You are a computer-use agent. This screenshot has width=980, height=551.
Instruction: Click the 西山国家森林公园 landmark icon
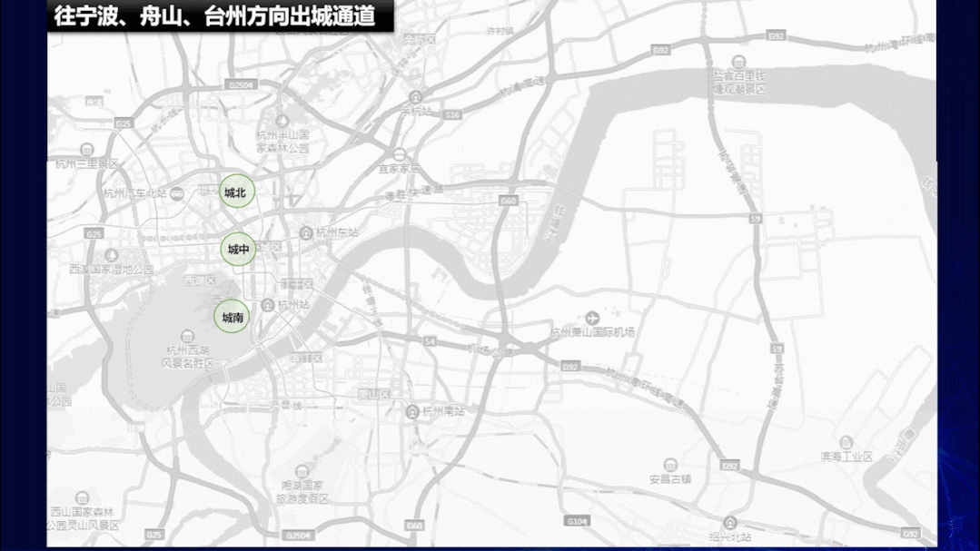pyautogui.click(x=82, y=498)
